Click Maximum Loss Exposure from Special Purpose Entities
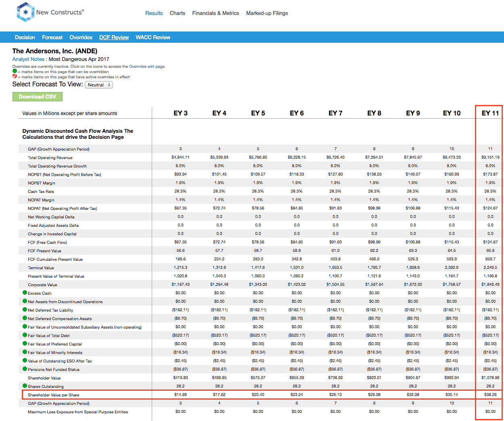This screenshot has height=421, width=504. 78,412
